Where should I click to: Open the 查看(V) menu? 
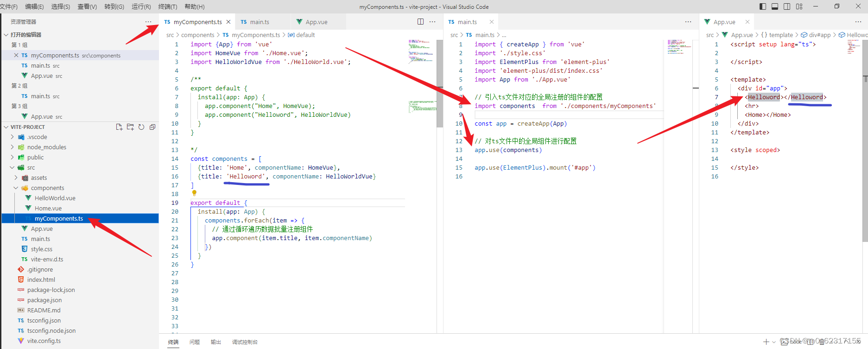tap(87, 6)
